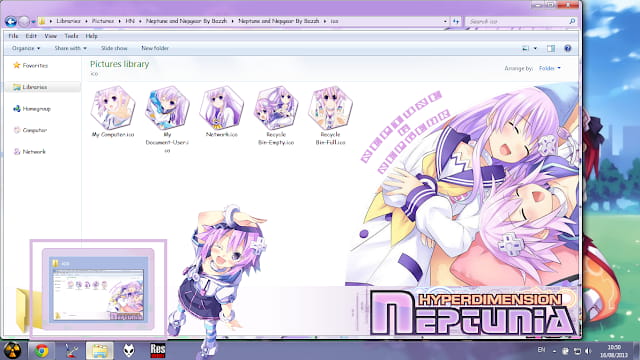Open the taskbar icon right of Chrome

point(71,351)
